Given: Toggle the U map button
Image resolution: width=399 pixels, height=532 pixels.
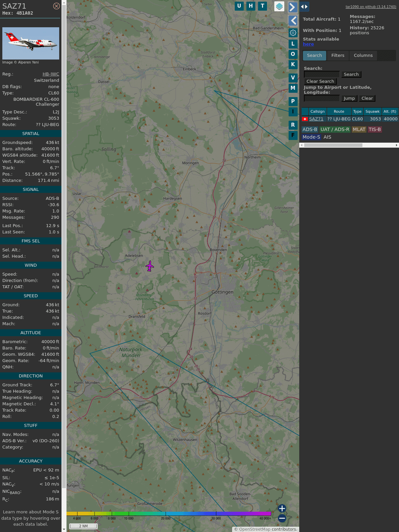Looking at the screenshot, I should pyautogui.click(x=239, y=6).
